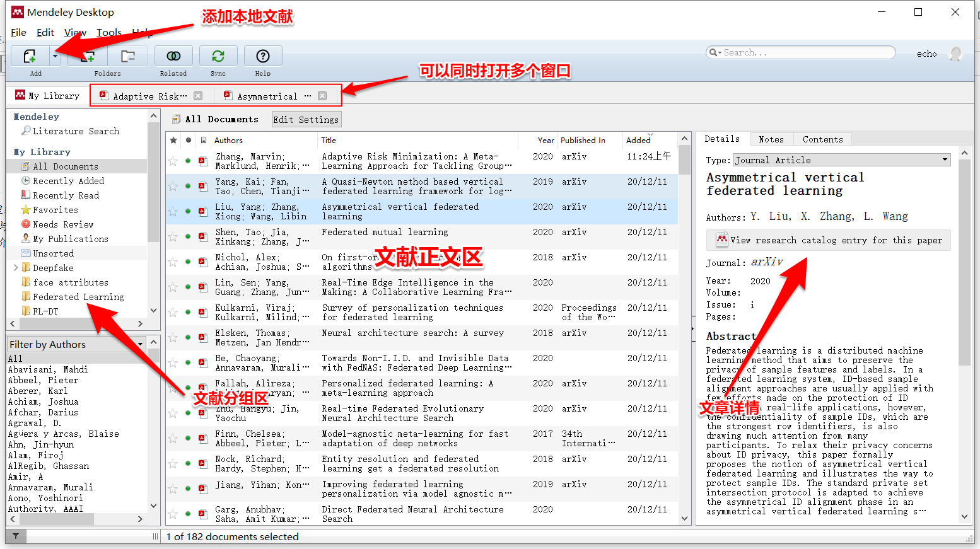Open Favorites list

click(55, 210)
